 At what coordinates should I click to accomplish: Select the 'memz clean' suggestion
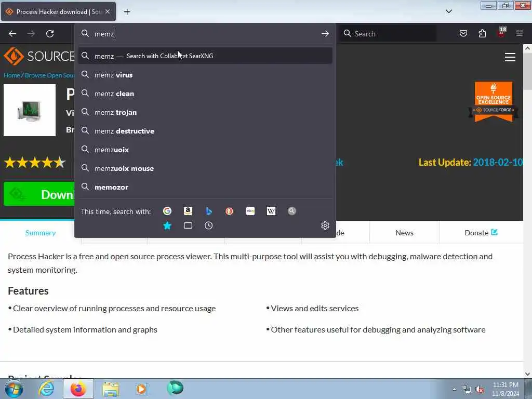click(205, 94)
